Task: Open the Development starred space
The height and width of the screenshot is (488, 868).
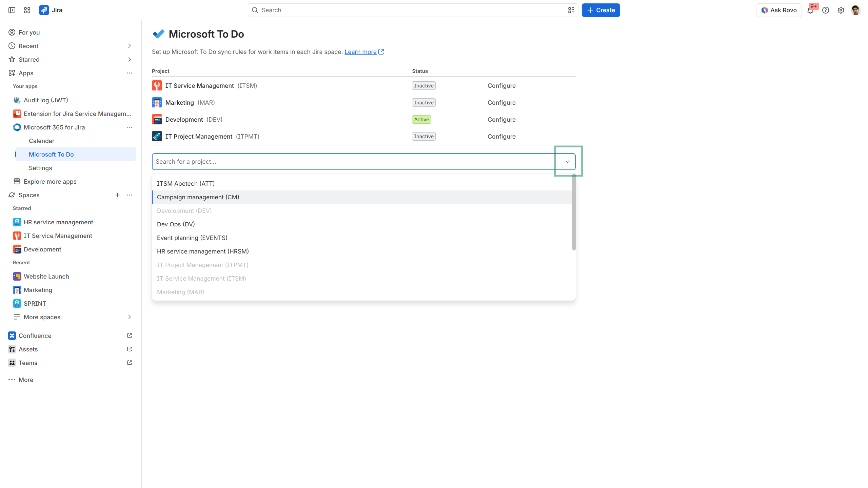Action: pos(73,249)
